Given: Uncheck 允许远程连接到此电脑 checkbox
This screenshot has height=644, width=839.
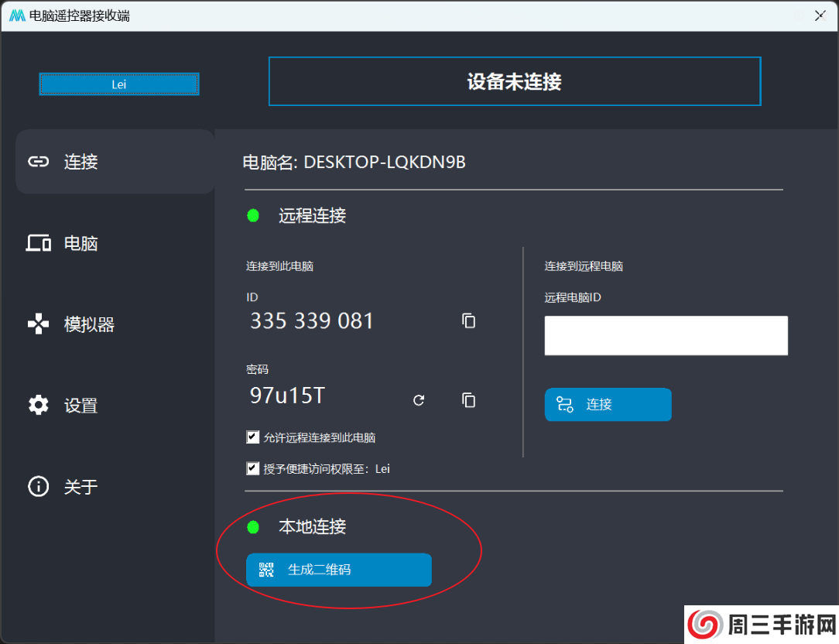Looking at the screenshot, I should tap(253, 437).
